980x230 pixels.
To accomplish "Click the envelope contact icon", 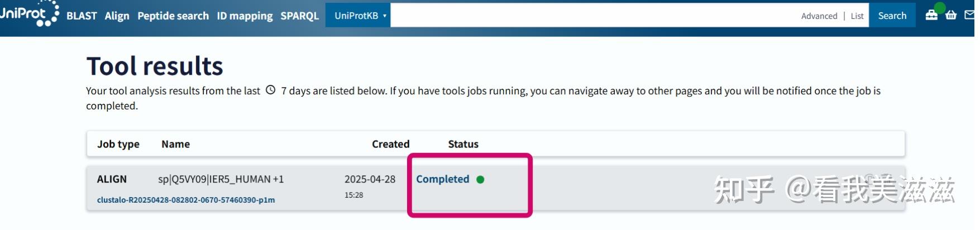I will pyautogui.click(x=970, y=15).
